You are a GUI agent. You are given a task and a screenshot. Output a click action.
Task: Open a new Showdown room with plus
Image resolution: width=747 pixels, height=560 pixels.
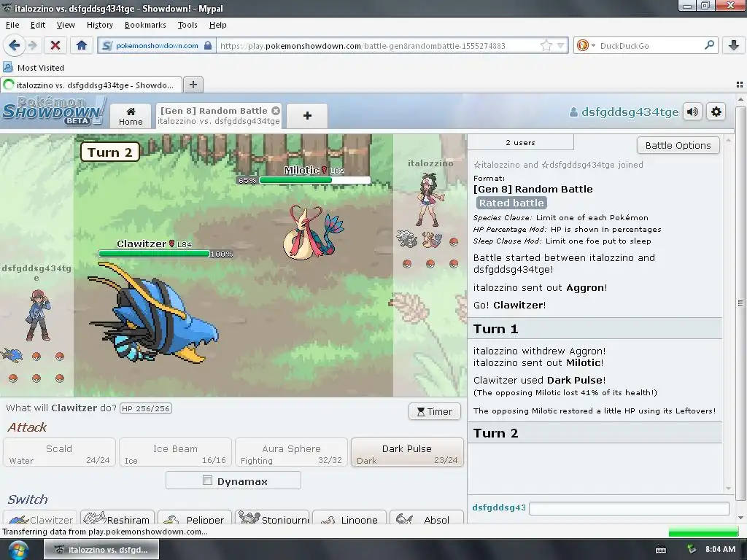point(307,116)
